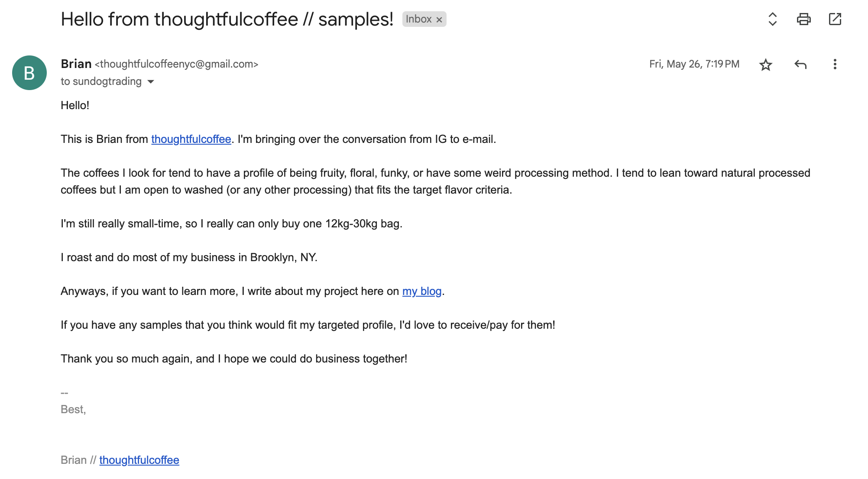
Task: Click Brian's email address in the header
Action: pos(176,64)
